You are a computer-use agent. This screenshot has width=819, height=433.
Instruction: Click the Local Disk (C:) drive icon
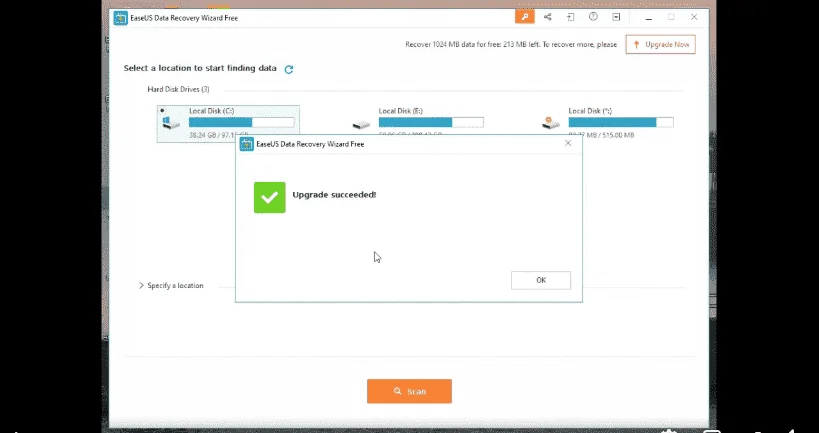[x=171, y=123]
